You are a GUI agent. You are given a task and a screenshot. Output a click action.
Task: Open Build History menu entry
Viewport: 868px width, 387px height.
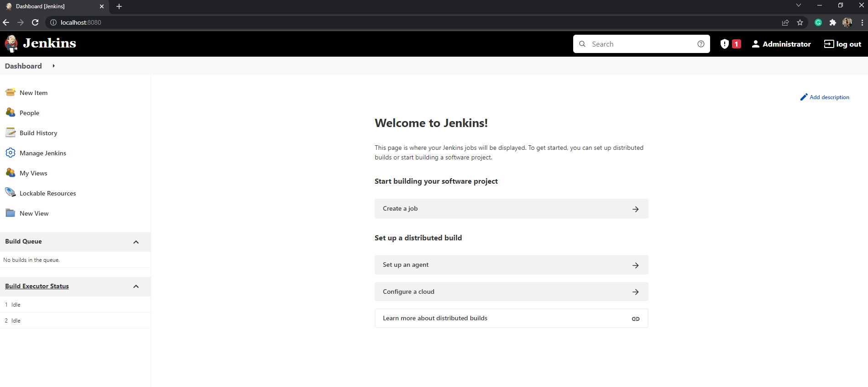click(38, 133)
